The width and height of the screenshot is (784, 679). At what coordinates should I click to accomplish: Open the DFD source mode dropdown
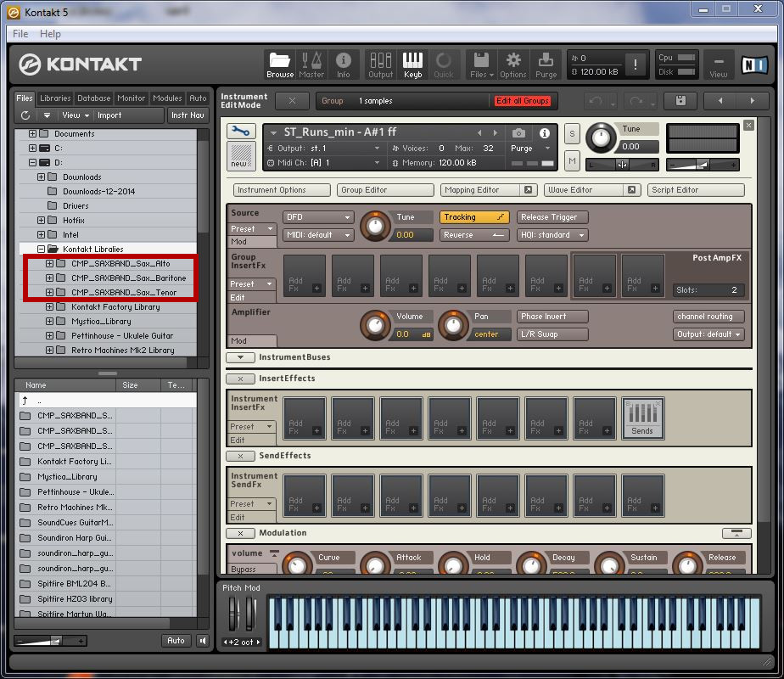[318, 217]
